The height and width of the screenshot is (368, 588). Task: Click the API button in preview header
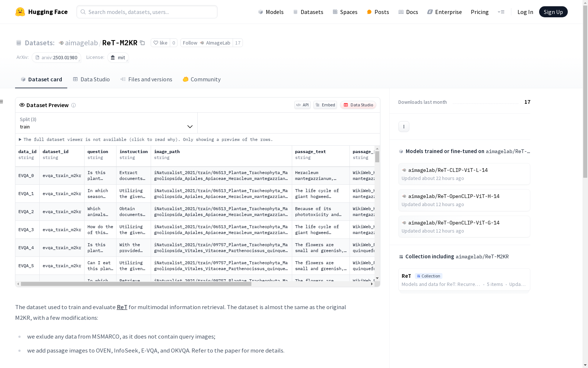[x=302, y=105]
